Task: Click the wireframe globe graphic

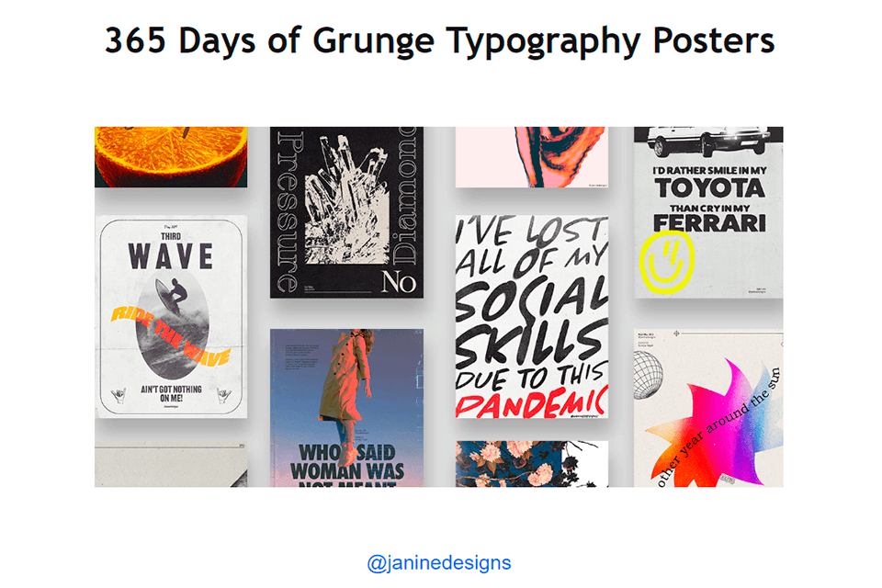Action: click(x=648, y=374)
